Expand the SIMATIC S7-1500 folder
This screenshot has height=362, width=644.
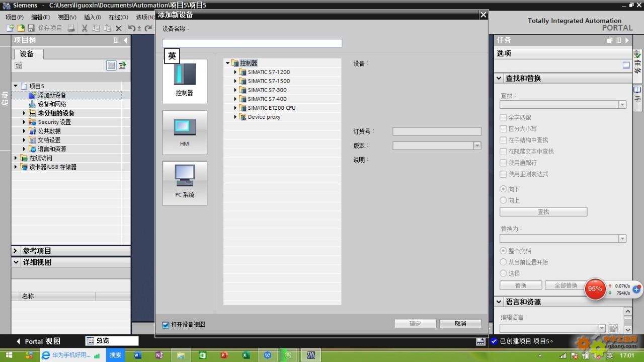[235, 81]
